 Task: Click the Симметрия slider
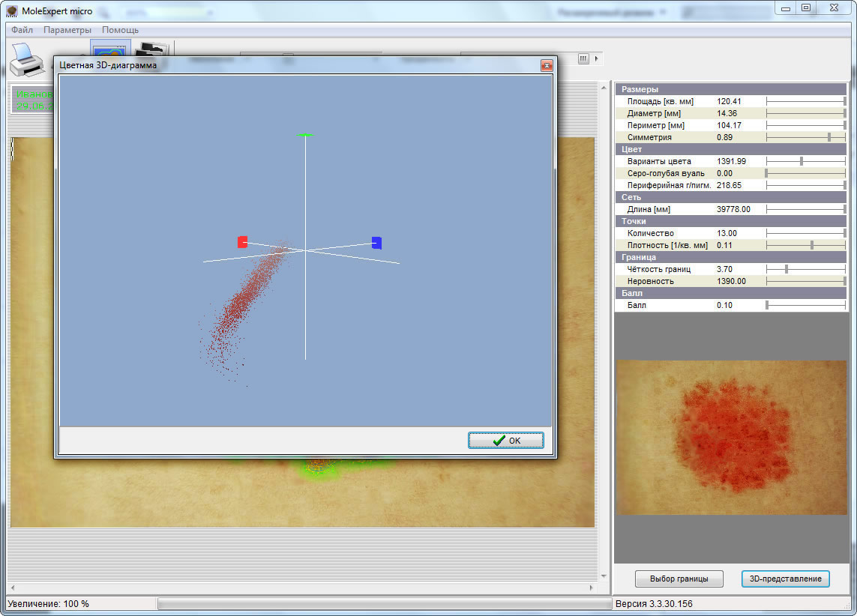(829, 137)
